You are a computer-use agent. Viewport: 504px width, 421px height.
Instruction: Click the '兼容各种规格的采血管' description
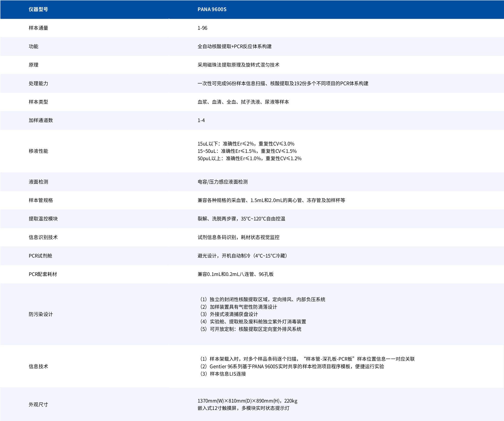(x=271, y=200)
